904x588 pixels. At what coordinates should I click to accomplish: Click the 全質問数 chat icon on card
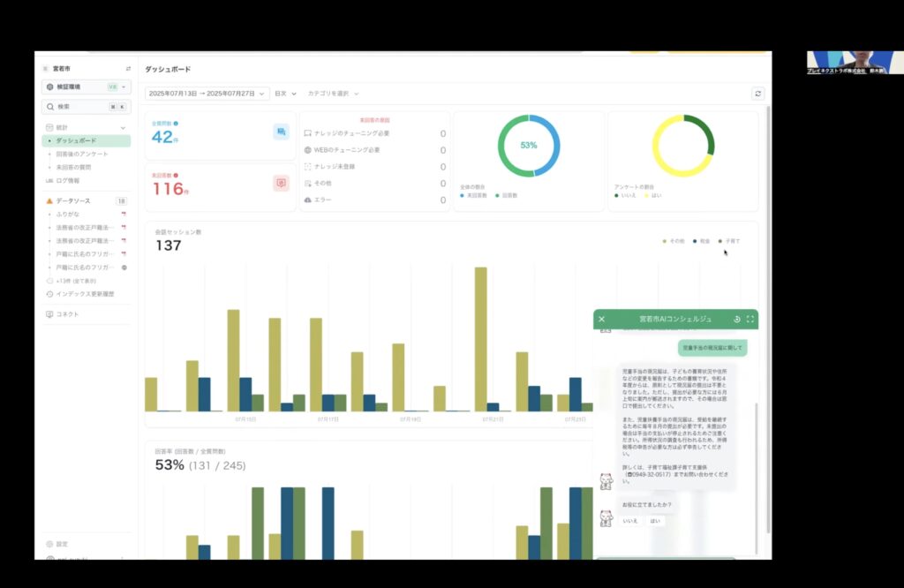[281, 132]
